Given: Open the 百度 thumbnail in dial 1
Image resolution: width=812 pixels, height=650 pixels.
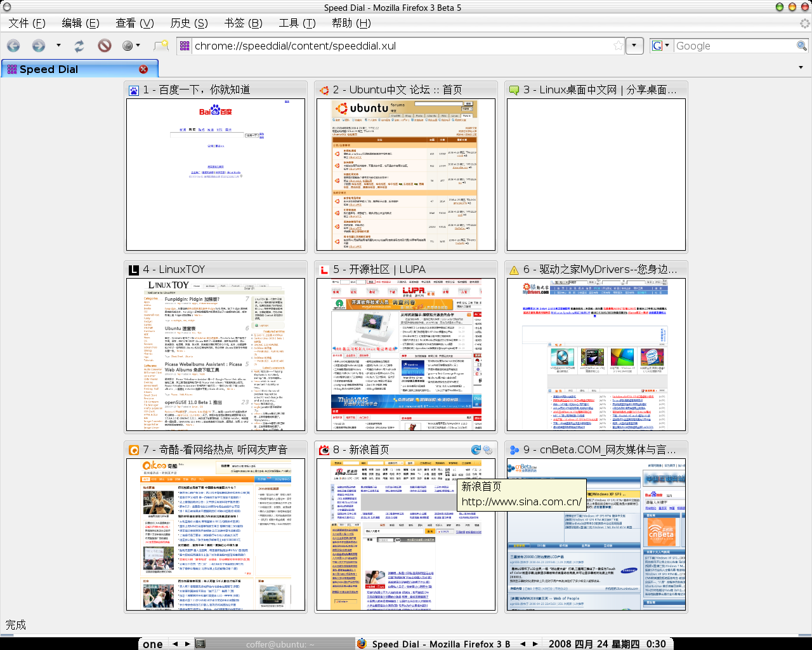Looking at the screenshot, I should (x=216, y=175).
